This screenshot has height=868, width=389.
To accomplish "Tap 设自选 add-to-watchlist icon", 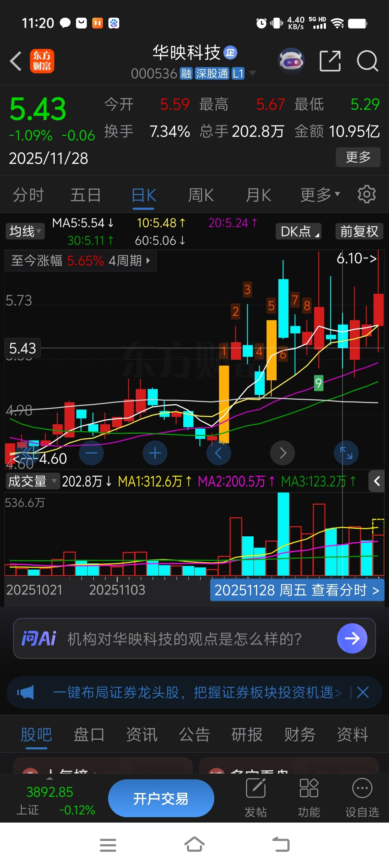I will click(362, 798).
